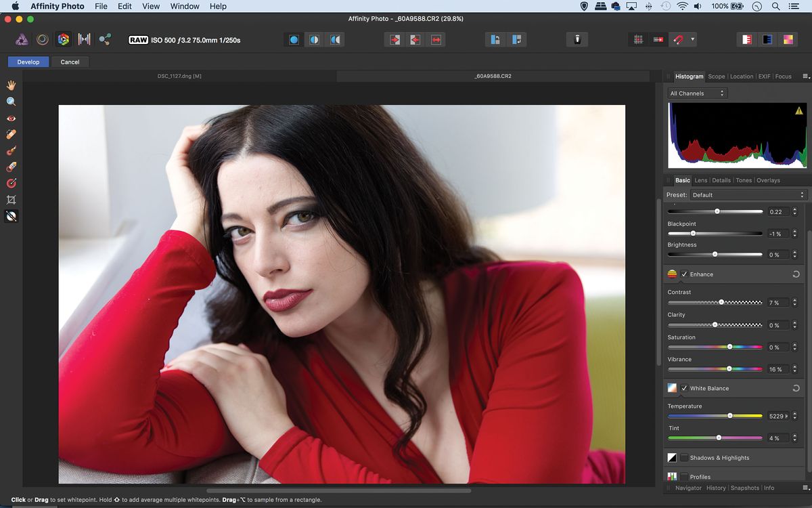Viewport: 812px width, 508px height.
Task: Select the Hand view tool
Action: coord(11,85)
